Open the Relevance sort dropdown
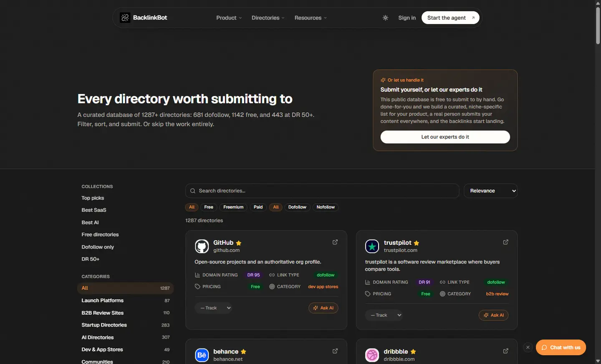The width and height of the screenshot is (601, 364). point(491,191)
